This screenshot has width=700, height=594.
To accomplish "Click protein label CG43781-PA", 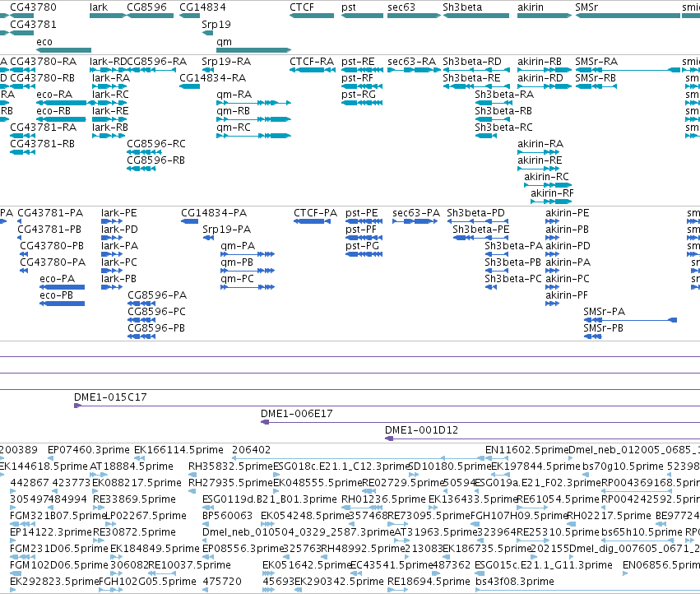I will point(50,213).
